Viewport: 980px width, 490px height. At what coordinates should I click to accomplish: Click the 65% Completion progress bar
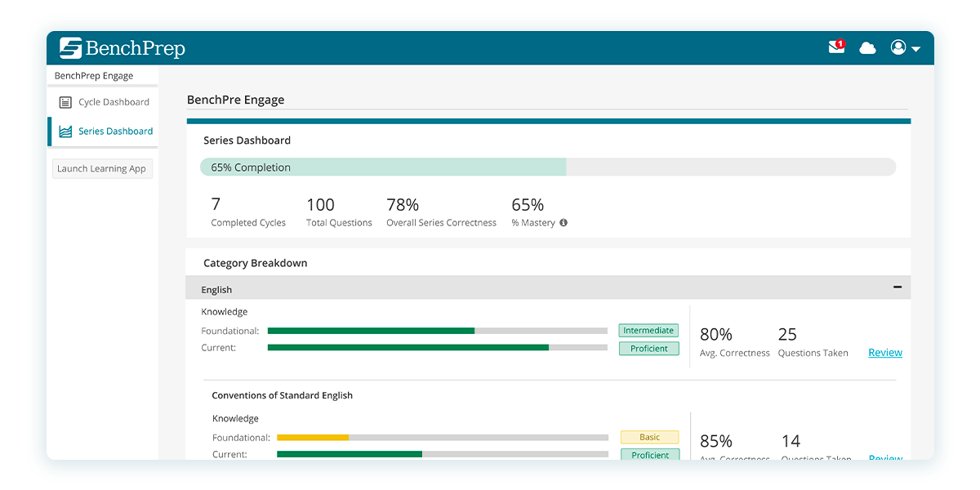548,167
